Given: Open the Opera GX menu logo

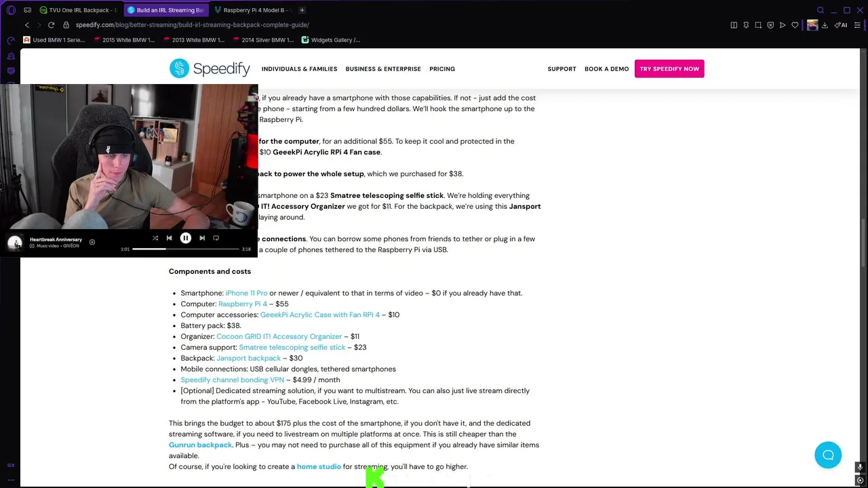Looking at the screenshot, I should click(x=11, y=10).
